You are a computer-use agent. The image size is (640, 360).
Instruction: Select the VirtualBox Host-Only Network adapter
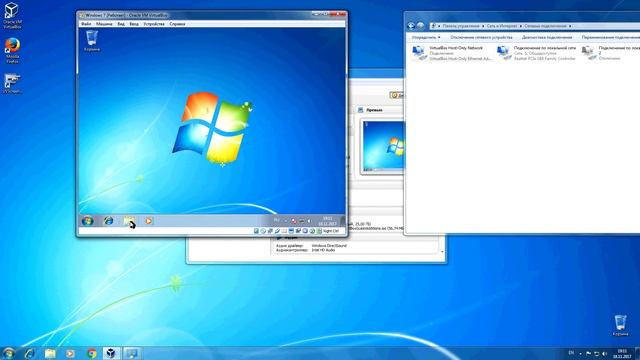[452, 53]
